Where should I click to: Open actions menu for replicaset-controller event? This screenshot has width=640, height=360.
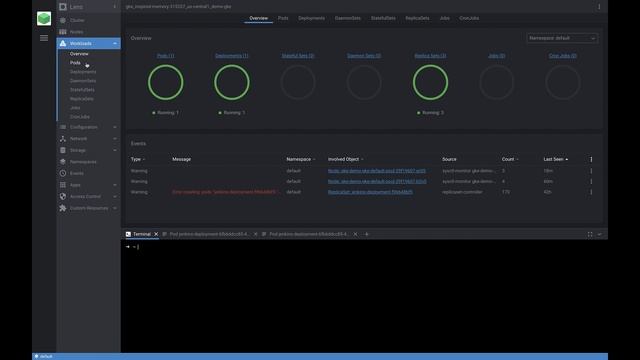(x=591, y=192)
